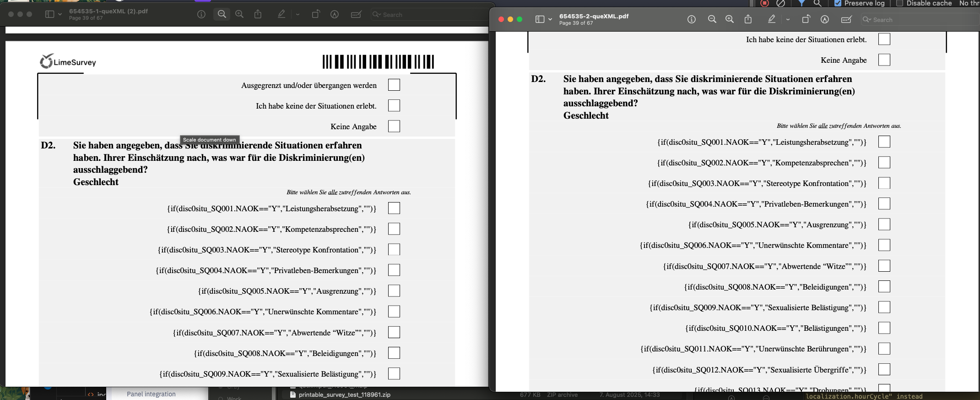Image resolution: width=980 pixels, height=400 pixels.
Task: Click the LimeSurvey logo on the page
Action: coord(68,61)
